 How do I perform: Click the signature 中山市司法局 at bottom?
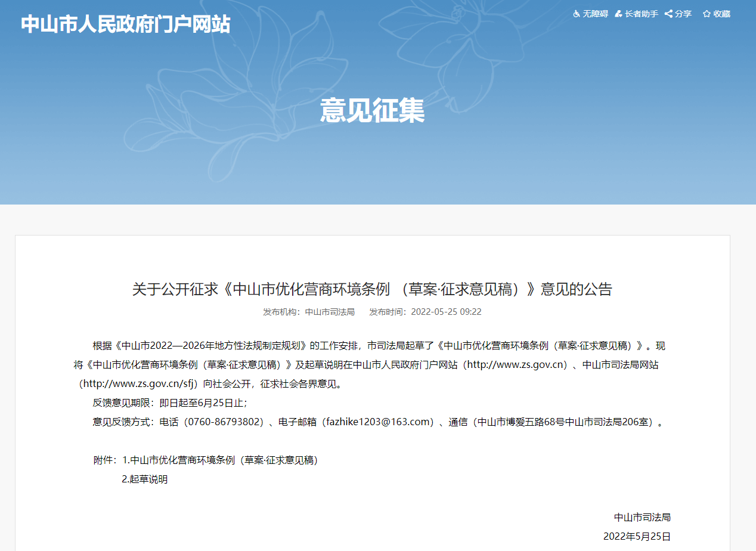(x=643, y=518)
